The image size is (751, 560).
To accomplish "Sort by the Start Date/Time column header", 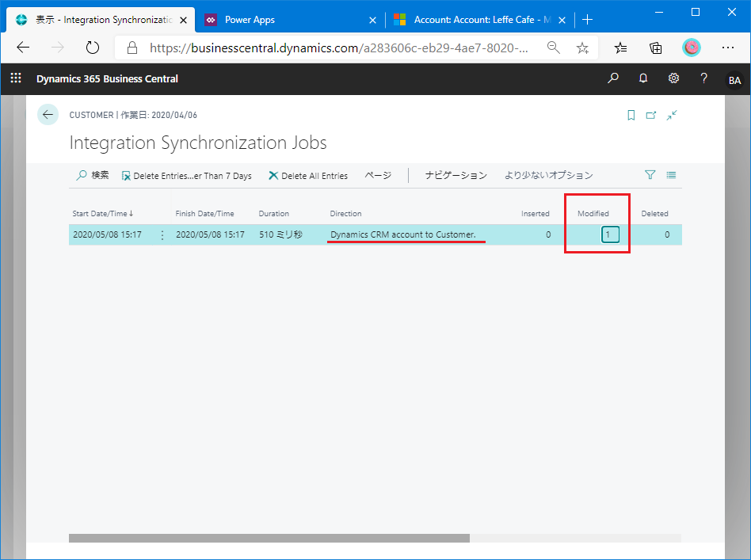I will coord(103,214).
